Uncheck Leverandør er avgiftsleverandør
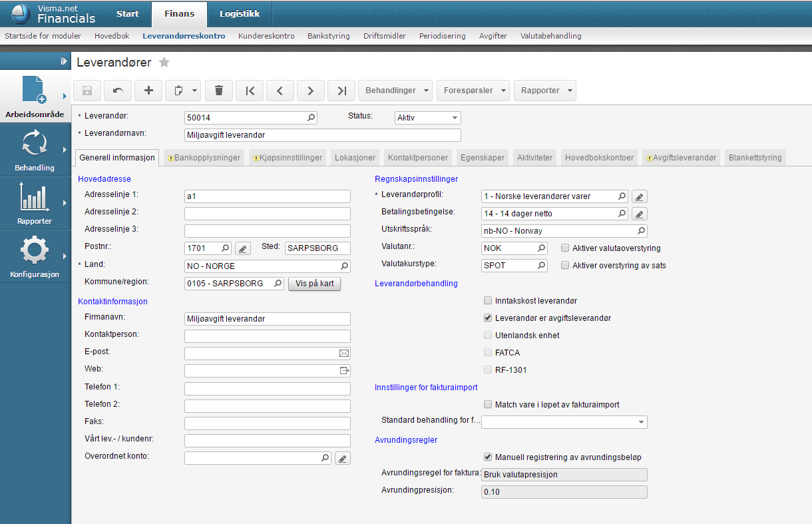 click(489, 318)
